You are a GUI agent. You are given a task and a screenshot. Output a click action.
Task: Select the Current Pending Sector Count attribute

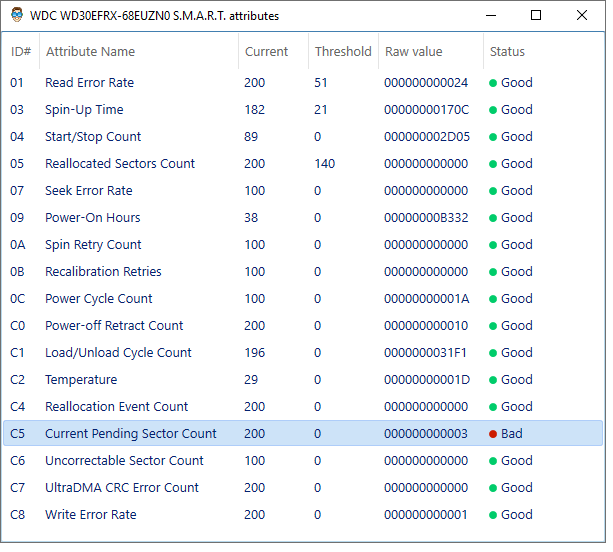coord(303,433)
